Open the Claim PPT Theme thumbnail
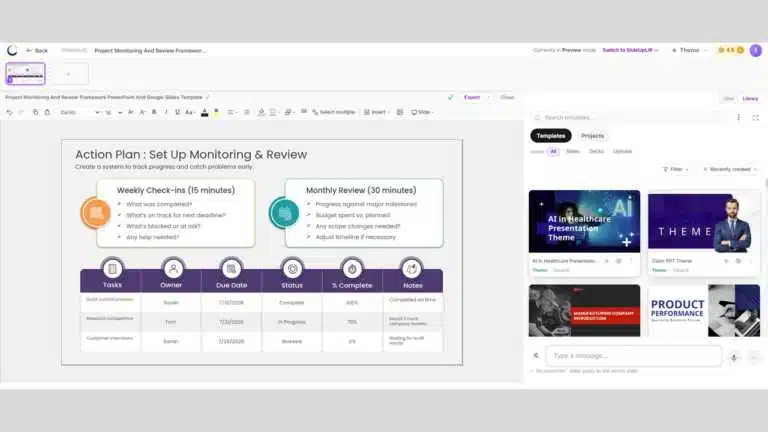 point(704,221)
